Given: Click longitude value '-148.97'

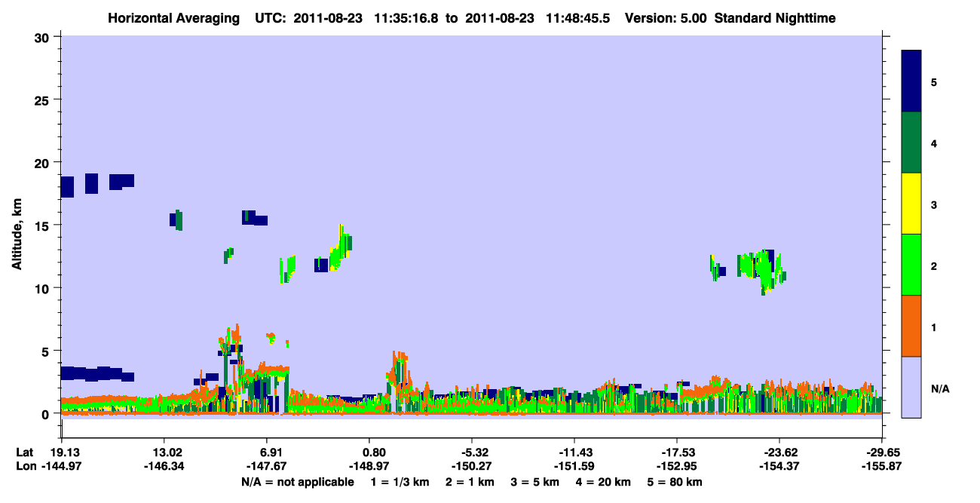Looking at the screenshot, I should point(369,466).
